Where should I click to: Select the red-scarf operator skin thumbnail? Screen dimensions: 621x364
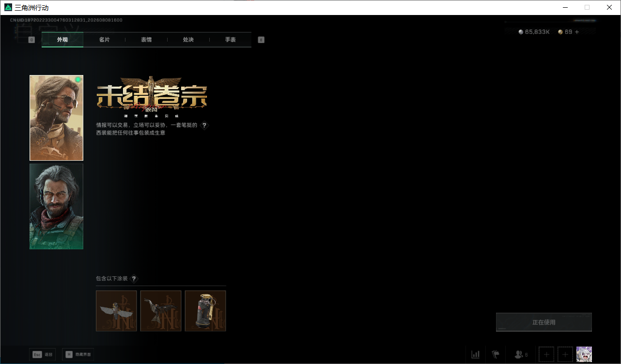pyautogui.click(x=56, y=206)
